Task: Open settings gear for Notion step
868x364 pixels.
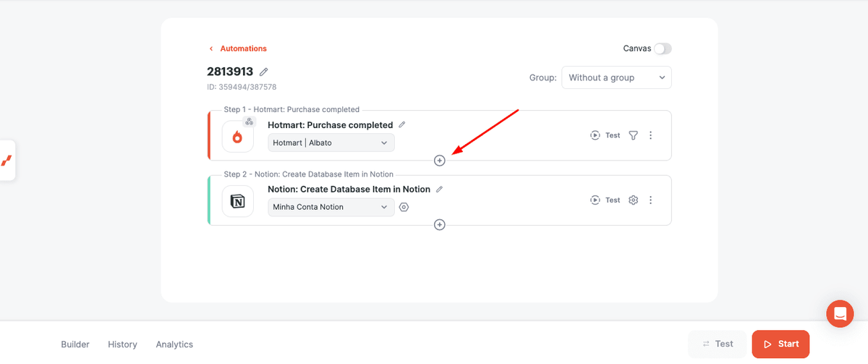Action: [633, 200]
